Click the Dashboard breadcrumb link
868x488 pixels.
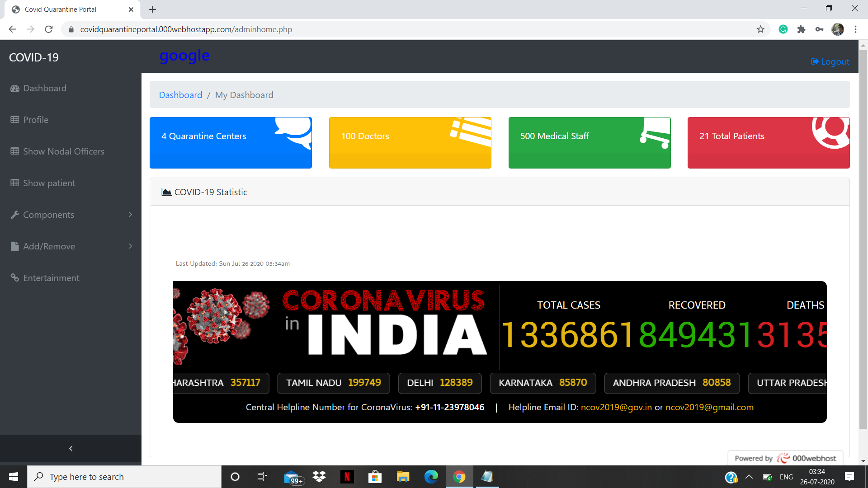point(180,95)
